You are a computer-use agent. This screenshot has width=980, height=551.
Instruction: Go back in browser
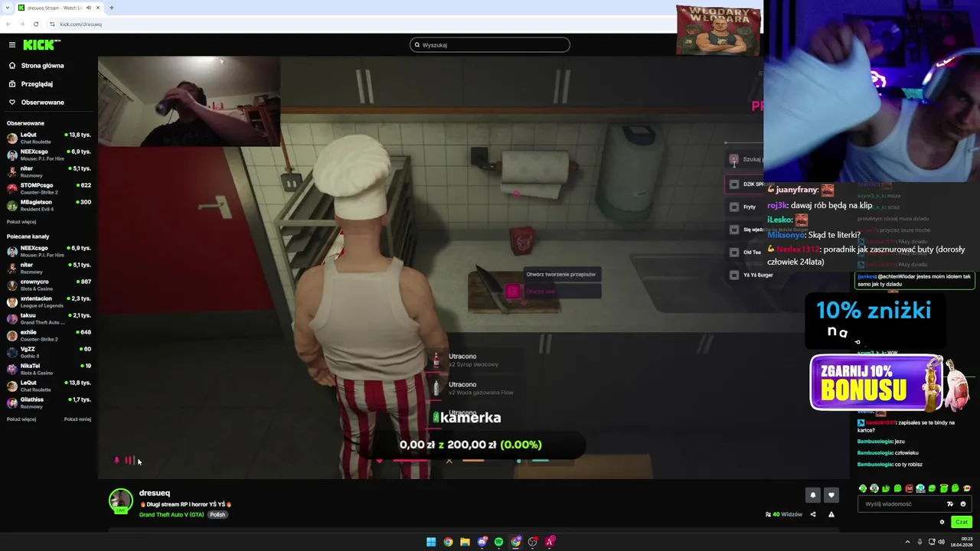coord(8,24)
